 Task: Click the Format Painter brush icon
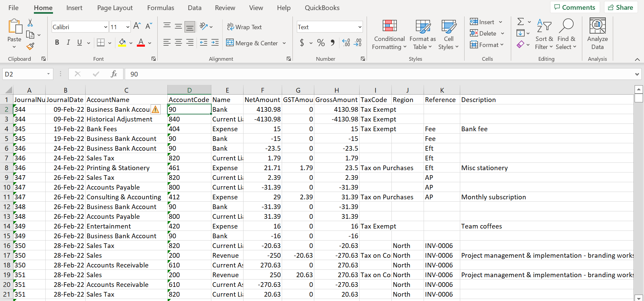pos(30,46)
